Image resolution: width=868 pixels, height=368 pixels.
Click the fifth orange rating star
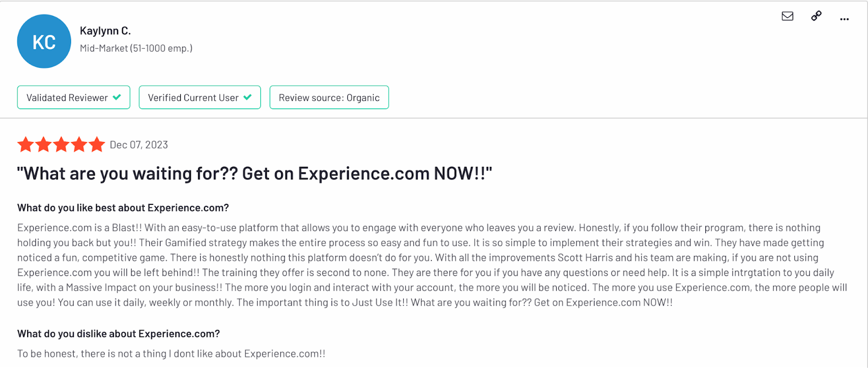[97, 145]
